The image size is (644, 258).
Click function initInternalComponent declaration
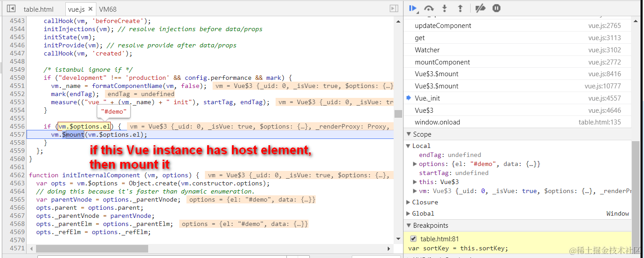tap(114, 175)
